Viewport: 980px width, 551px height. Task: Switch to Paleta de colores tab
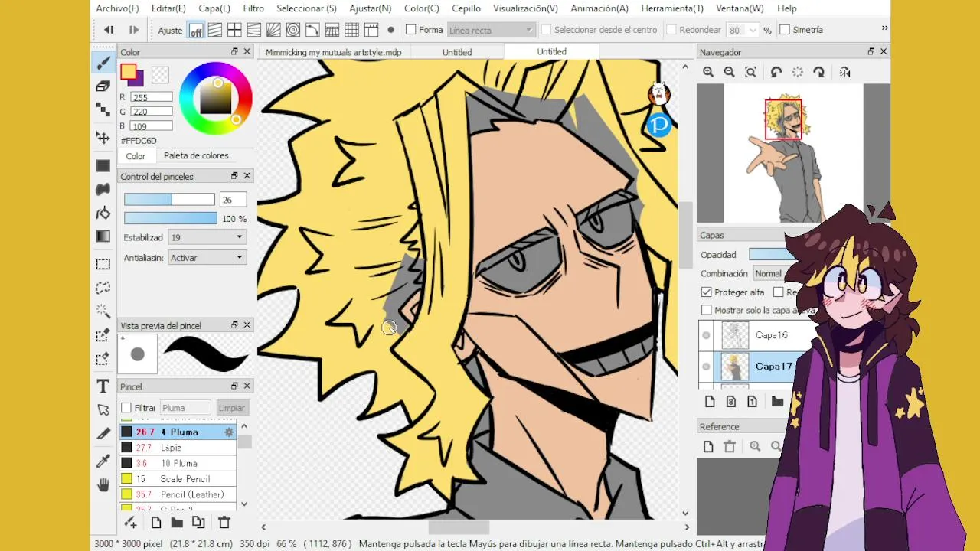click(x=196, y=155)
